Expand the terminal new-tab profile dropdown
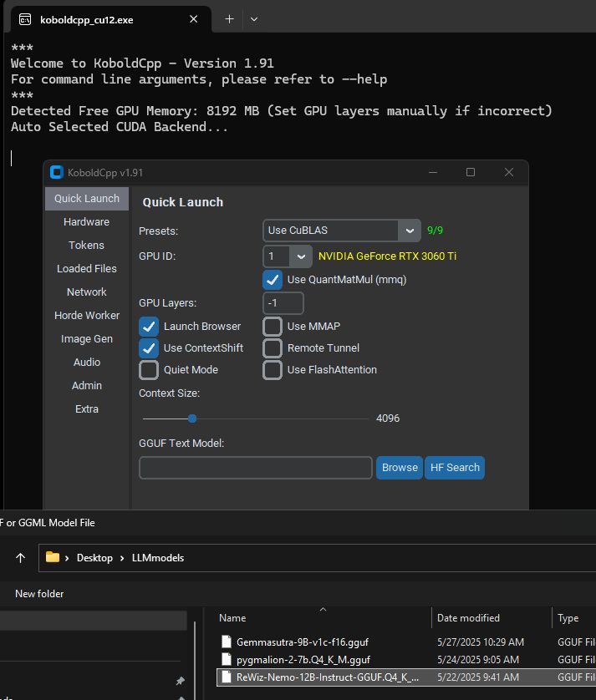This screenshot has height=700, width=596. click(254, 19)
